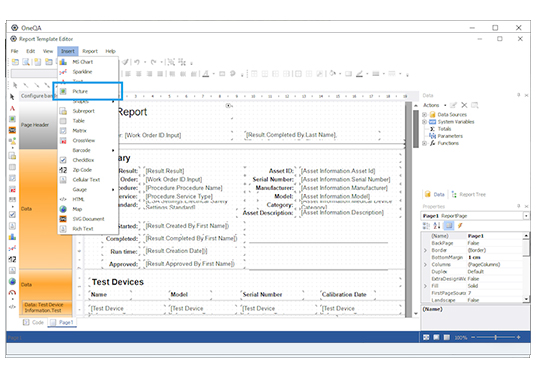Click the text color A toolbar icon
The width and height of the screenshot is (538, 374).
coord(206,74)
